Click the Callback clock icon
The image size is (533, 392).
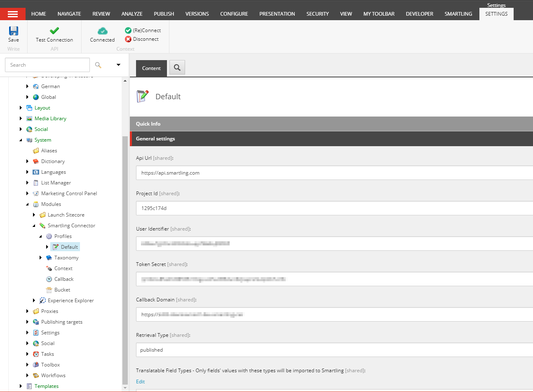pyautogui.click(x=49, y=279)
